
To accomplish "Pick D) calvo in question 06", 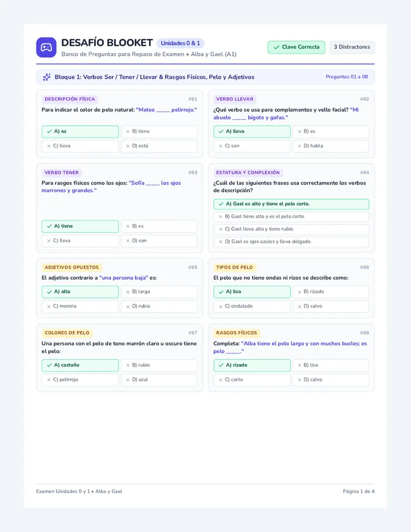I will pyautogui.click(x=331, y=306).
